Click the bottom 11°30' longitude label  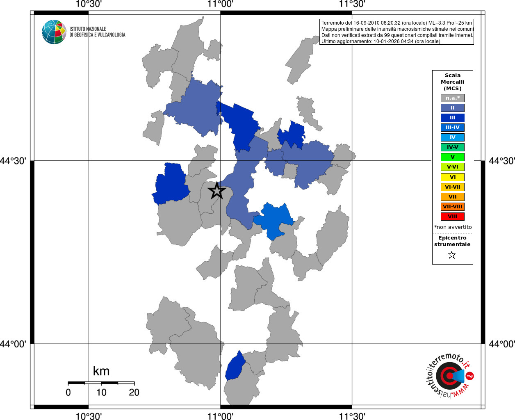[x=352, y=416]
